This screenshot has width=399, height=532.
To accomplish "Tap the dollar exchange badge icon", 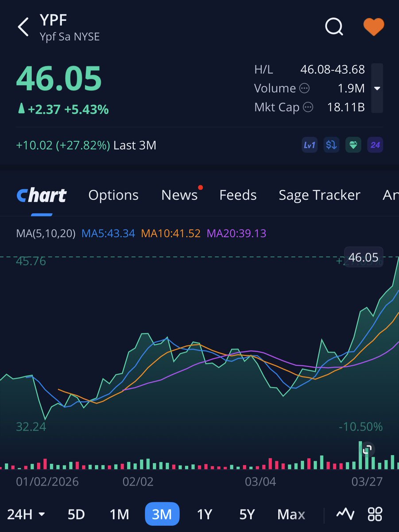I will (x=331, y=145).
